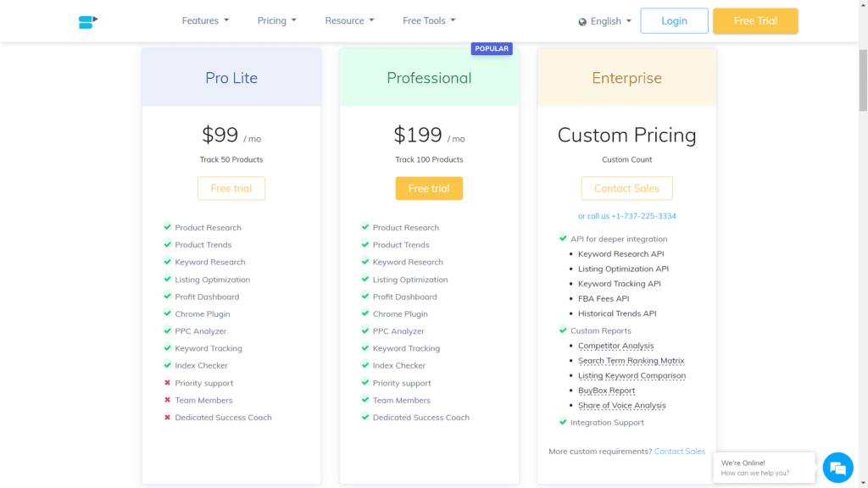Click the Competitor Analysis link

tap(615, 346)
